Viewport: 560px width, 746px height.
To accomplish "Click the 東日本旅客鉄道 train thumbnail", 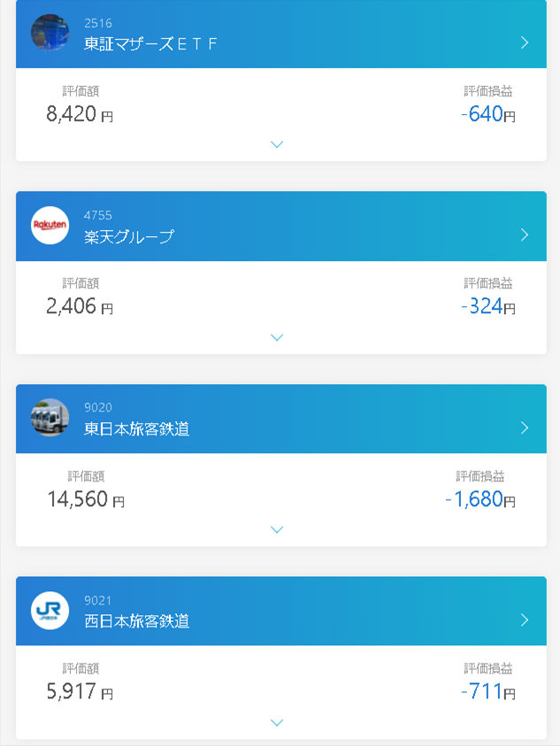I will pos(50,418).
